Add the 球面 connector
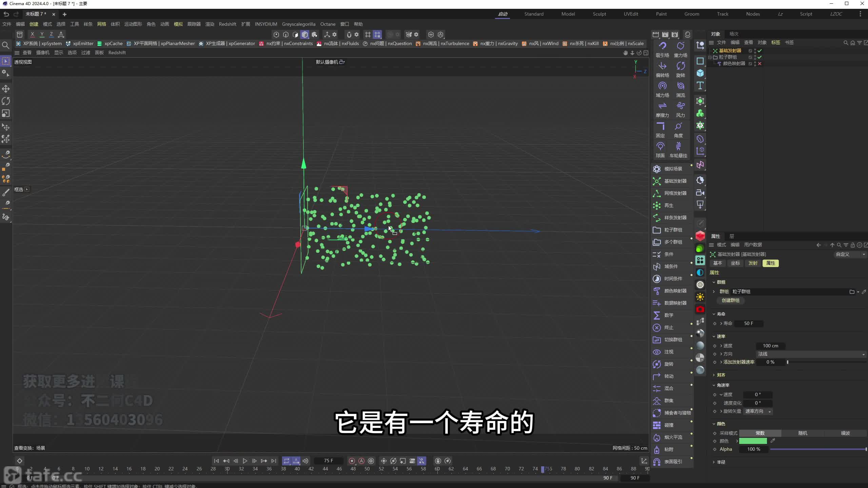The image size is (868, 488). coord(660,150)
